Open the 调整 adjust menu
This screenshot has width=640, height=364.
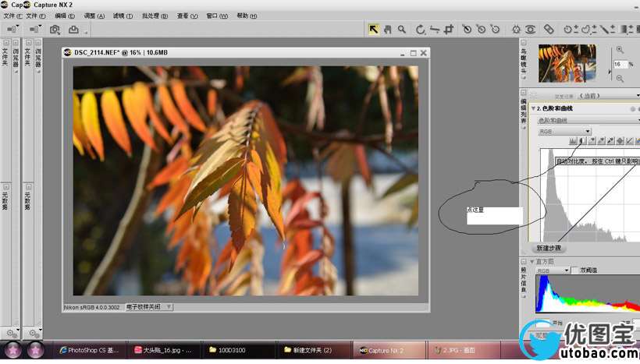[94, 16]
